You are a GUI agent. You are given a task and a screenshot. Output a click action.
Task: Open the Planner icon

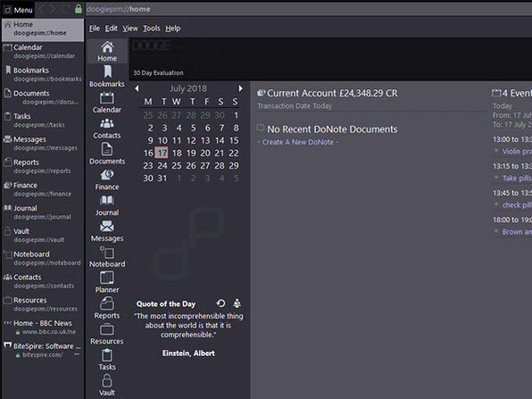pos(107,283)
